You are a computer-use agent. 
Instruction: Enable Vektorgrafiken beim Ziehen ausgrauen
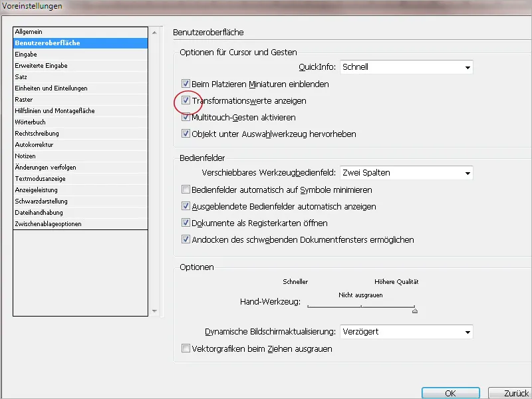pos(186,348)
